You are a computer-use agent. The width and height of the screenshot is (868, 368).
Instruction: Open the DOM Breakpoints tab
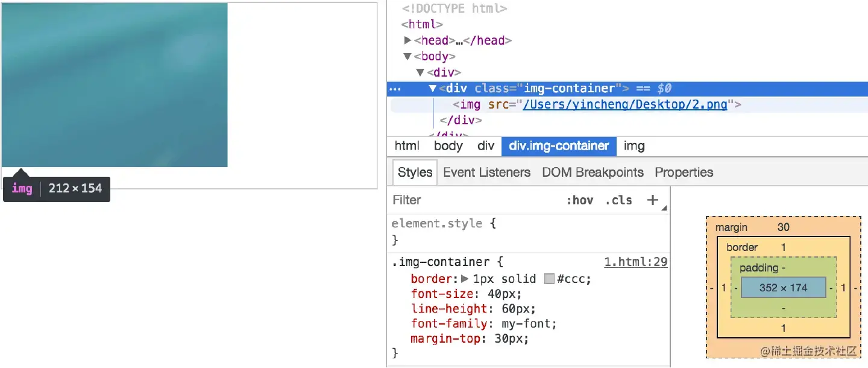(593, 172)
